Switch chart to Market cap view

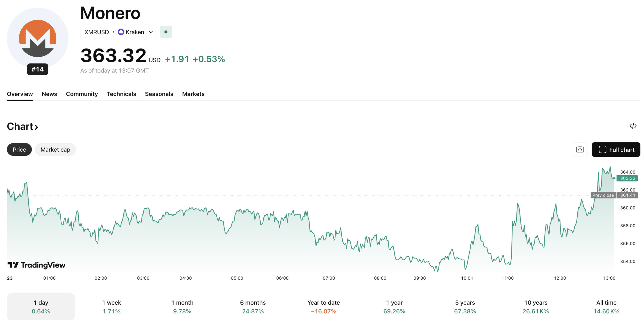(x=55, y=149)
